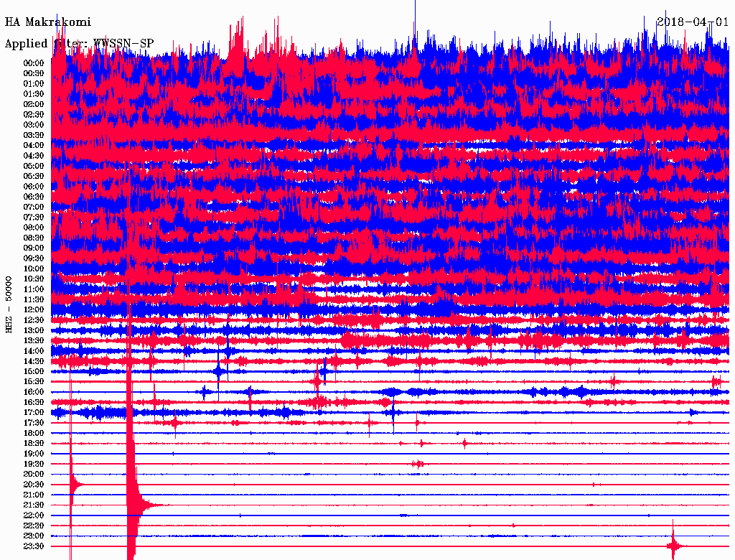Click the 22:00 time label
The height and width of the screenshot is (560, 735).
coord(34,516)
